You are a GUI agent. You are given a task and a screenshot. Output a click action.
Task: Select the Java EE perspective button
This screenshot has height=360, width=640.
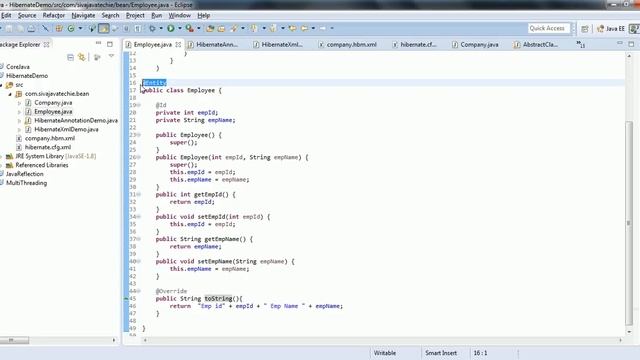611,29
